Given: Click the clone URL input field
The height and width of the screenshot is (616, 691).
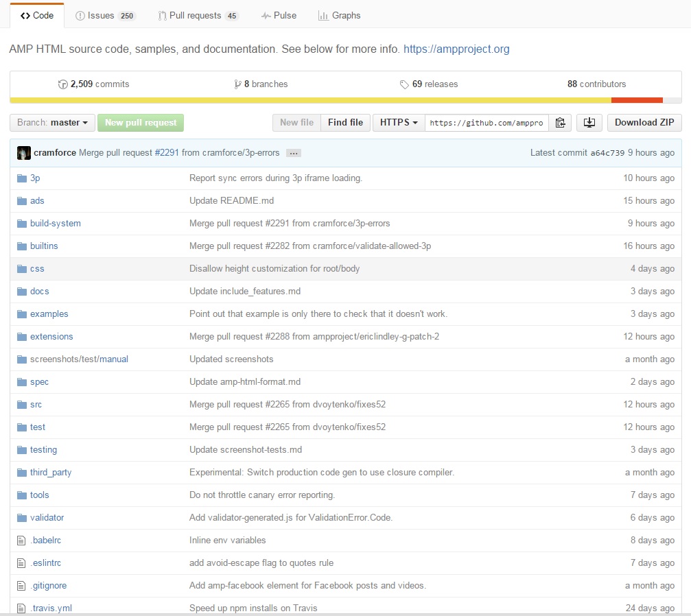Looking at the screenshot, I should tap(487, 123).
